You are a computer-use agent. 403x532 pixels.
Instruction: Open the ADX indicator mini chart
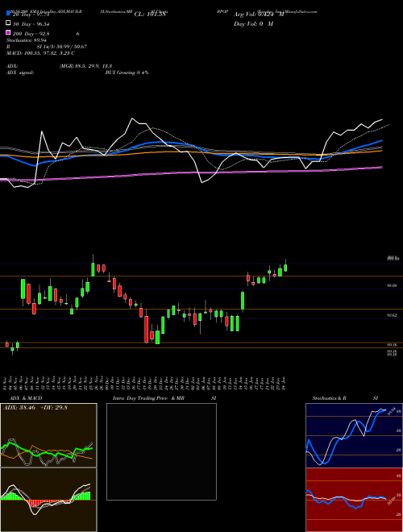[48, 435]
